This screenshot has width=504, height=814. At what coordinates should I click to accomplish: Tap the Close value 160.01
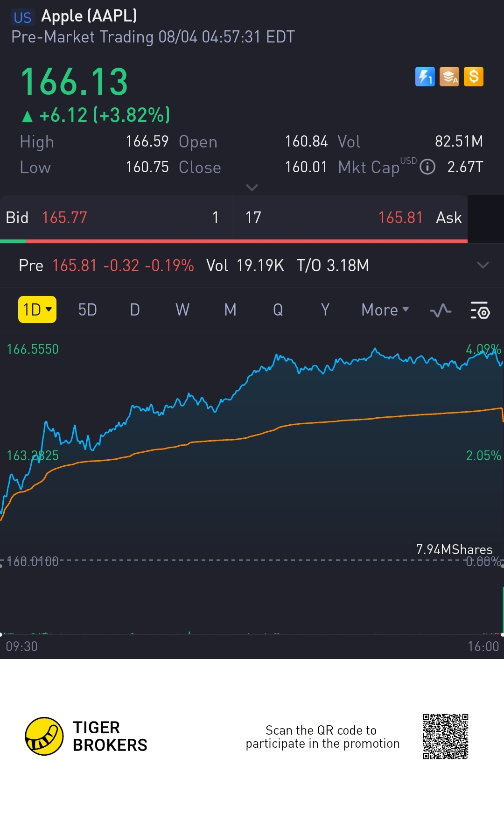pyautogui.click(x=306, y=167)
